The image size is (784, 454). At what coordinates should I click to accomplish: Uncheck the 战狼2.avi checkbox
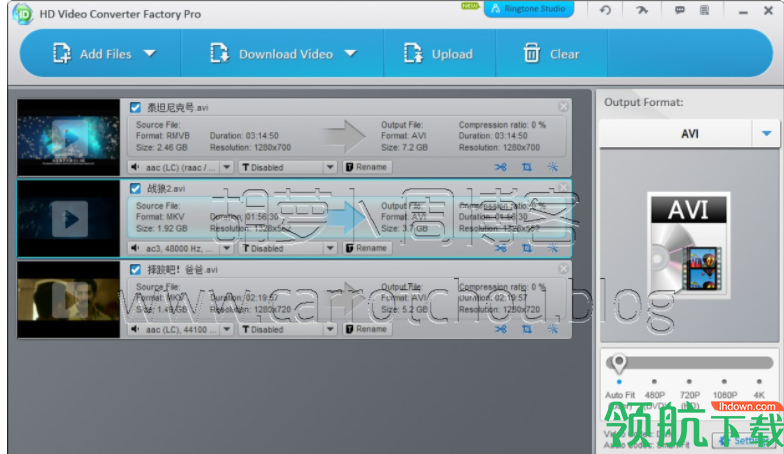point(135,188)
